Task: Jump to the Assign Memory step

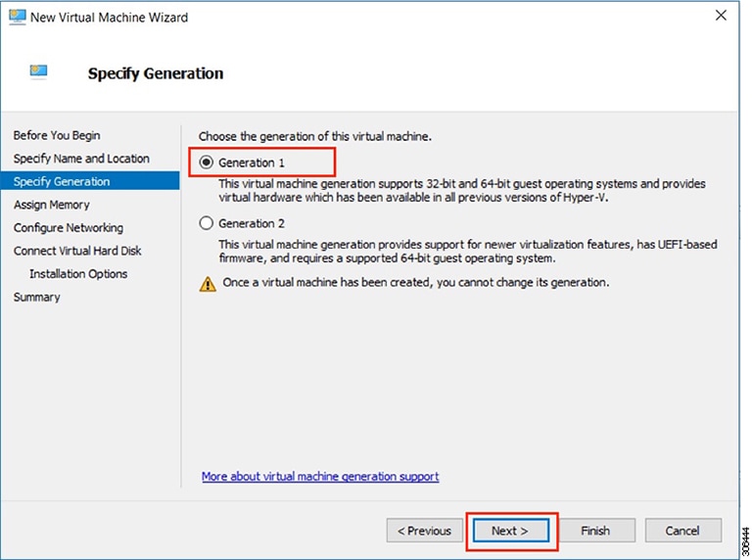Action: [x=52, y=205]
